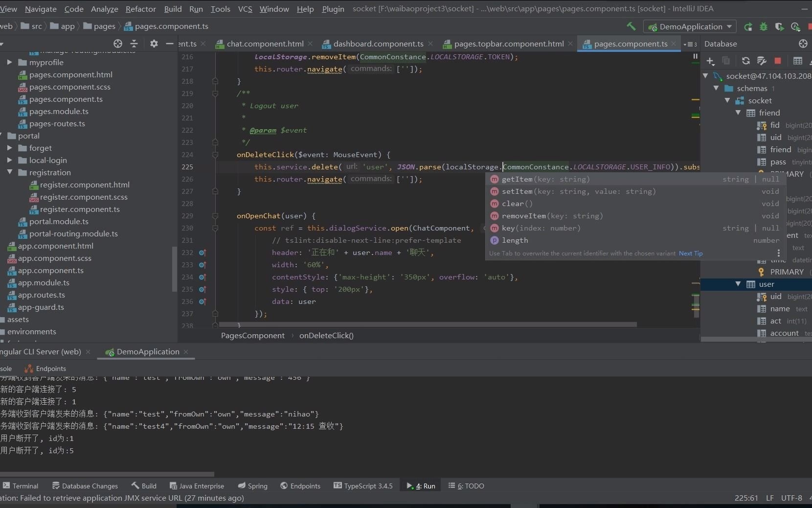Open Data Source Properties wrench icon
Viewport: 812px width, 508px height.
pyautogui.click(x=762, y=61)
